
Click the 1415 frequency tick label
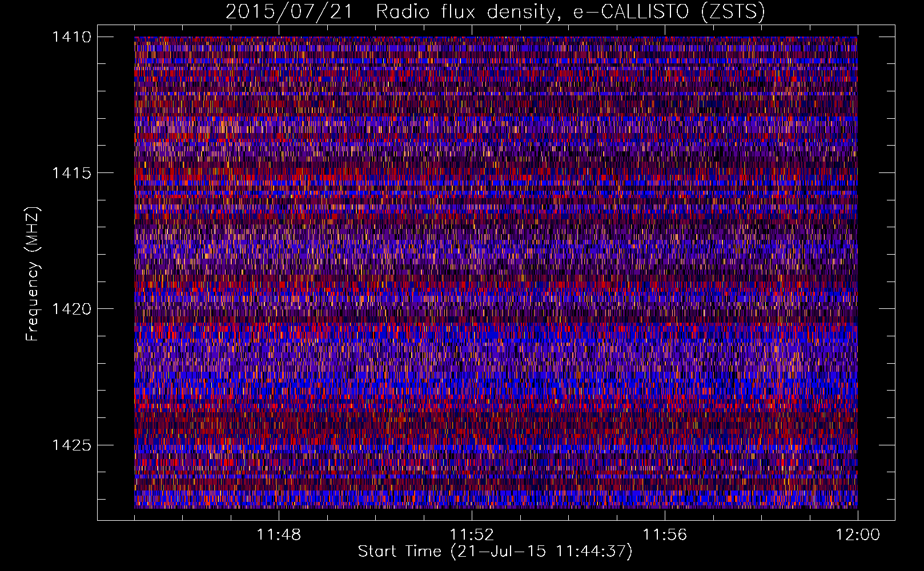pos(71,173)
